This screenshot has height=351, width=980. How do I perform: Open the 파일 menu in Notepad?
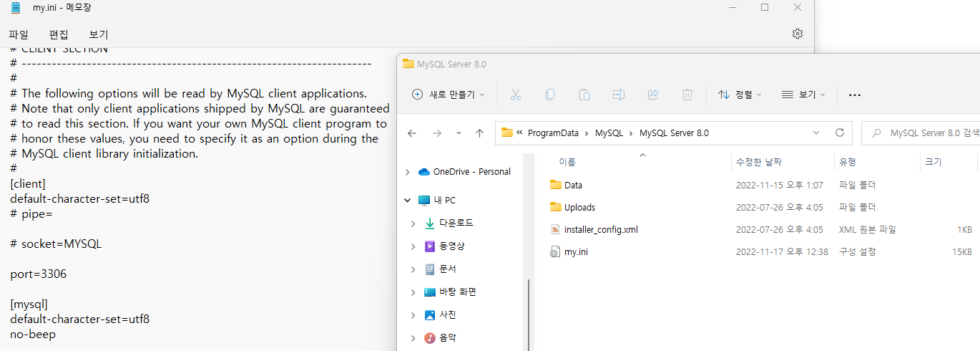[x=19, y=34]
